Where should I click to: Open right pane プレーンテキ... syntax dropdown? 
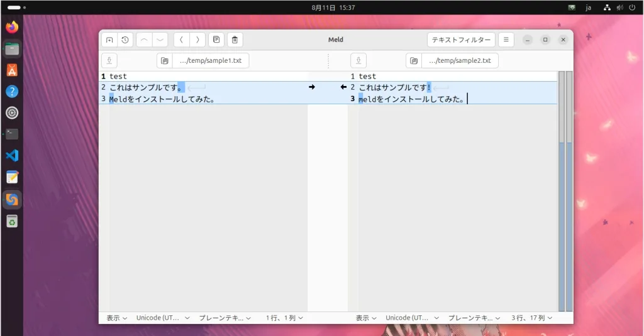[x=474, y=318]
